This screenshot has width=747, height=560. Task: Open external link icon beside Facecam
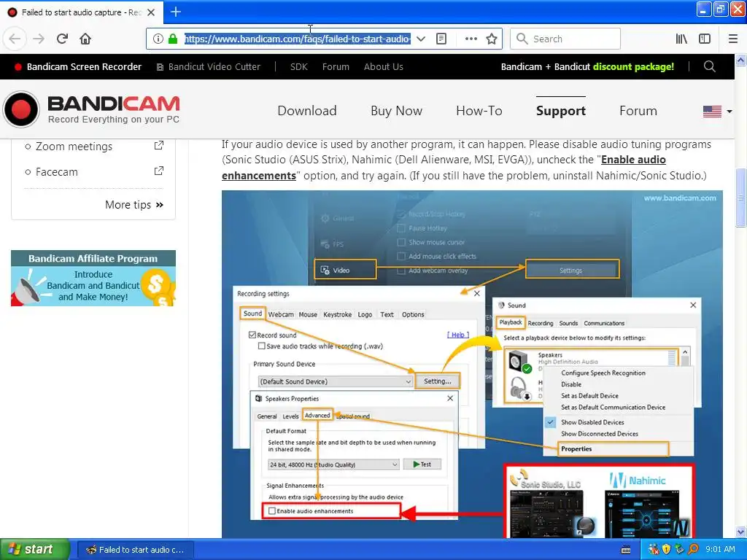click(x=158, y=171)
